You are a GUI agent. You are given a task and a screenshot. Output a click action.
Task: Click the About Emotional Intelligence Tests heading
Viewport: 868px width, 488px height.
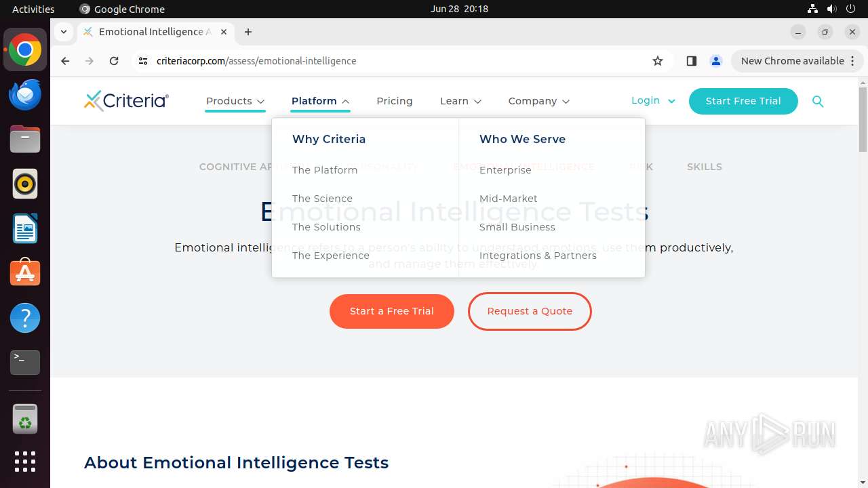tap(236, 463)
